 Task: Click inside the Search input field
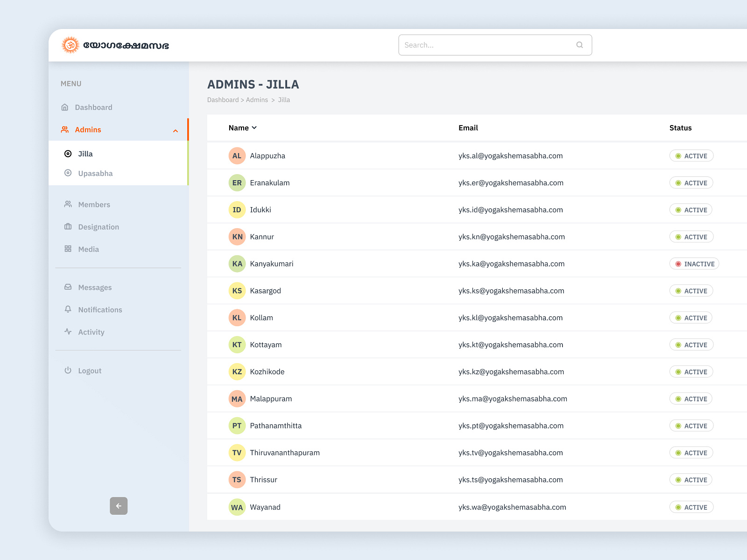tap(495, 45)
